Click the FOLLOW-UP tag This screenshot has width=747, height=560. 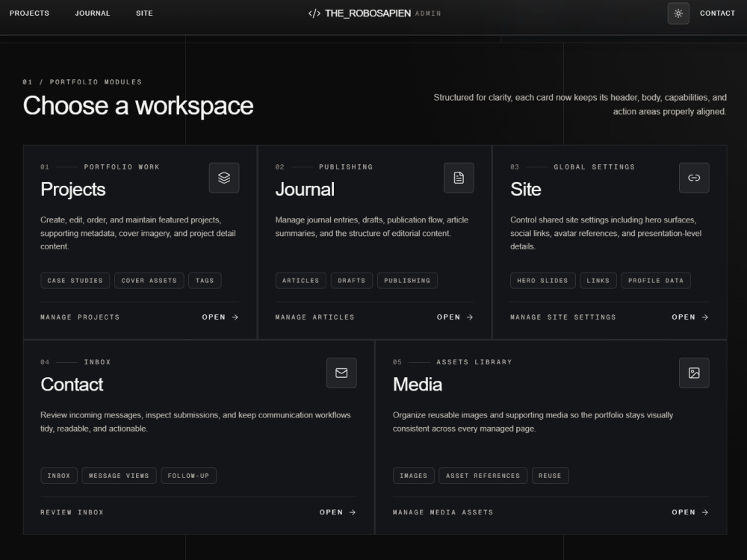pos(189,476)
